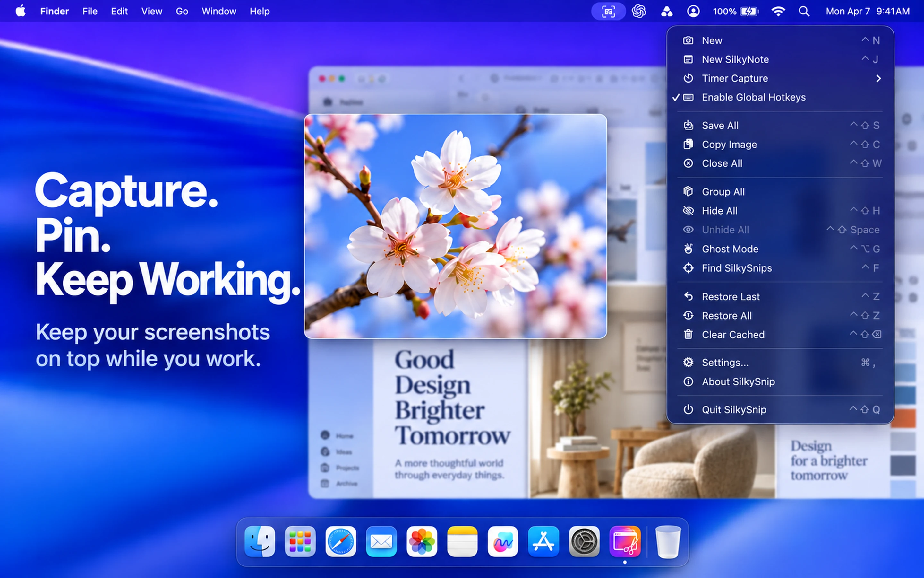Image resolution: width=924 pixels, height=578 pixels.
Task: Open the View menu in menu bar
Action: coord(151,12)
